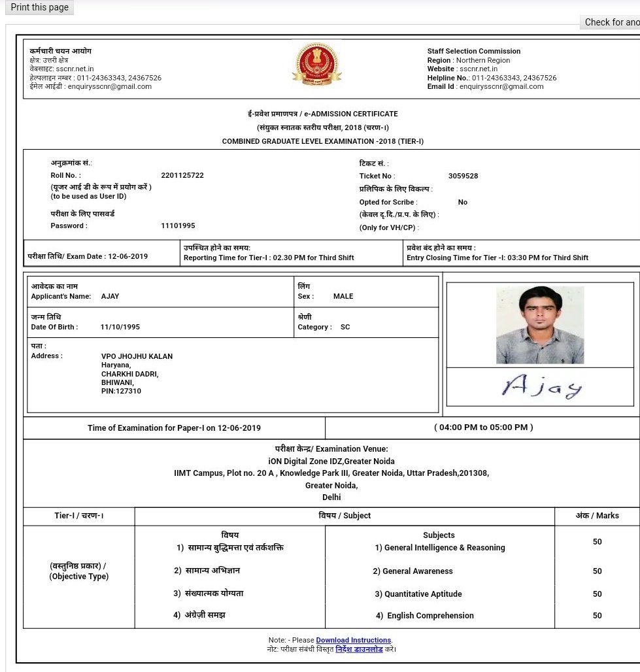Click the e-ADMISSION CERTIFICATE title
Image resolution: width=640 pixels, height=672 pixels.
(323, 114)
